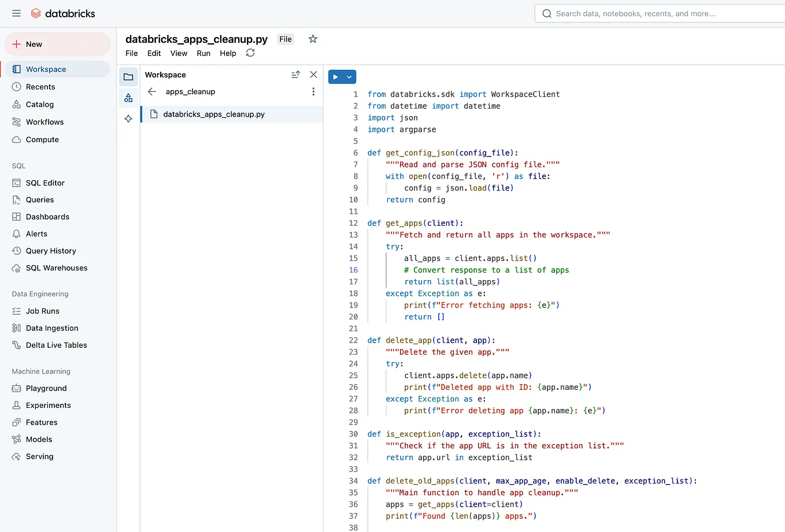785x532 pixels.
Task: Open the SQL Editor from the sidebar
Action: tap(45, 183)
